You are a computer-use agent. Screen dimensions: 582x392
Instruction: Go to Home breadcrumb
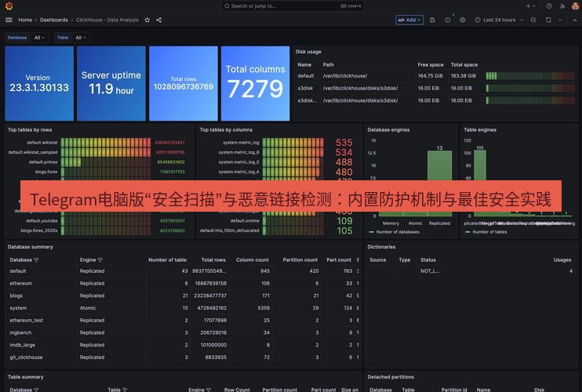pyautogui.click(x=25, y=20)
